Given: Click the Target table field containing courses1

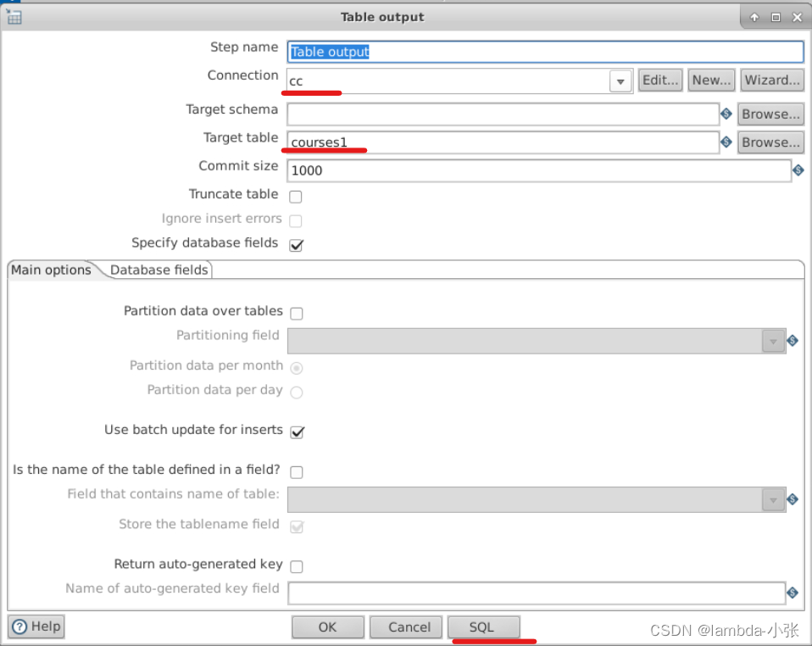Looking at the screenshot, I should [503, 142].
